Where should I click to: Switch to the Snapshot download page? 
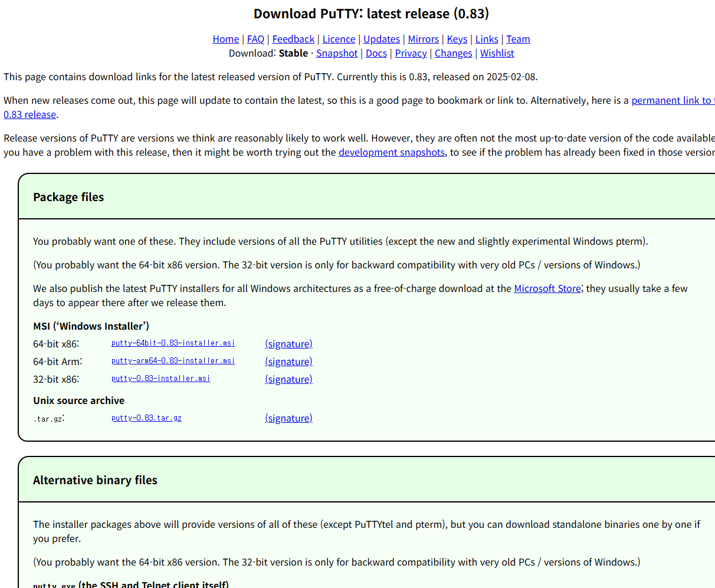pyautogui.click(x=337, y=53)
